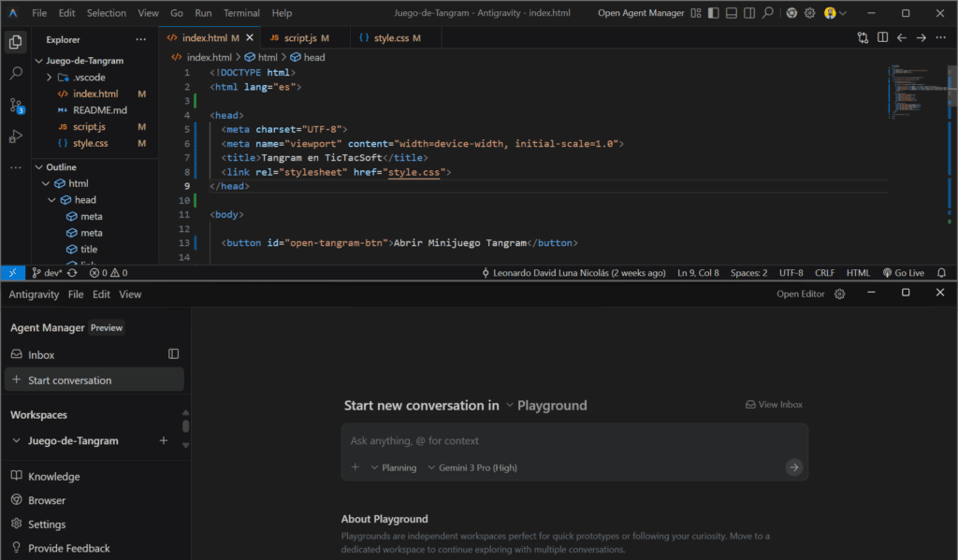Toggle the bottom panel layout button
The height and width of the screenshot is (560, 958).
tap(731, 13)
